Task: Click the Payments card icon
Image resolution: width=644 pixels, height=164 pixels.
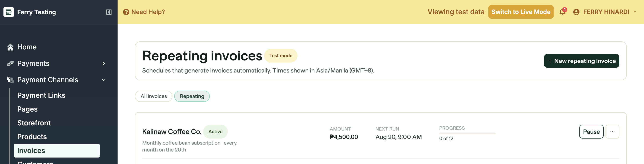Action: point(10,63)
